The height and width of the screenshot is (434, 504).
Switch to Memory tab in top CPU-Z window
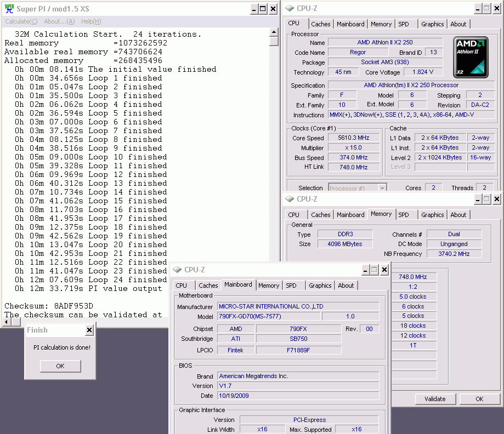point(381,24)
